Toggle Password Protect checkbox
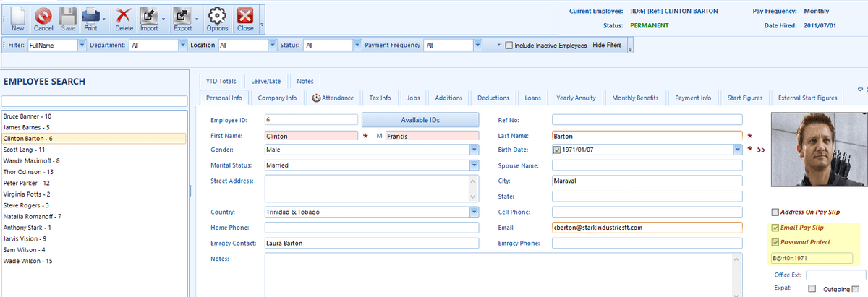This screenshot has width=868, height=297. tap(775, 242)
